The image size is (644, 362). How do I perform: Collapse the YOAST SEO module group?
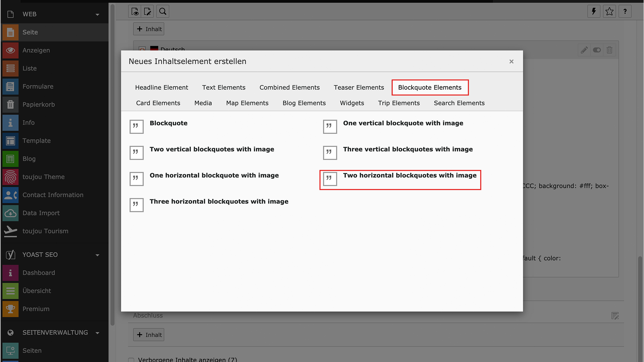97,255
